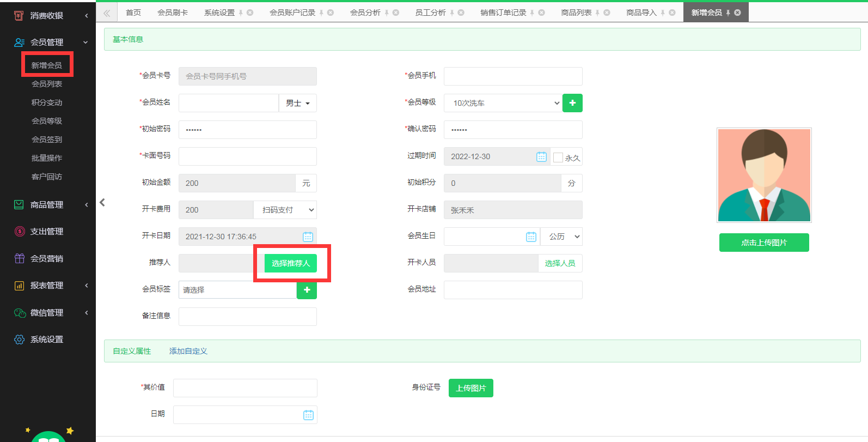The width and height of the screenshot is (868, 442).
Task: Toggle the 永久 checkbox
Action: coord(558,158)
